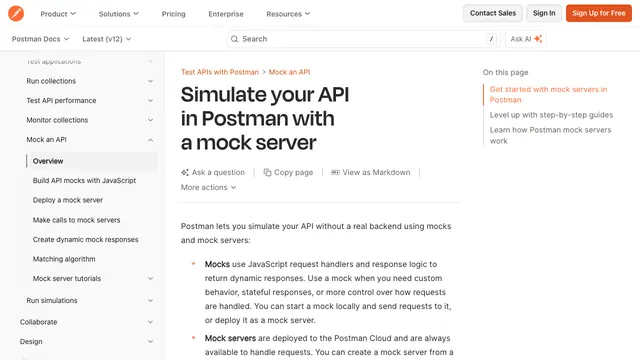This screenshot has height=360, width=640.
Task: Click the Markdown icon beside View as Markdown
Action: click(335, 172)
